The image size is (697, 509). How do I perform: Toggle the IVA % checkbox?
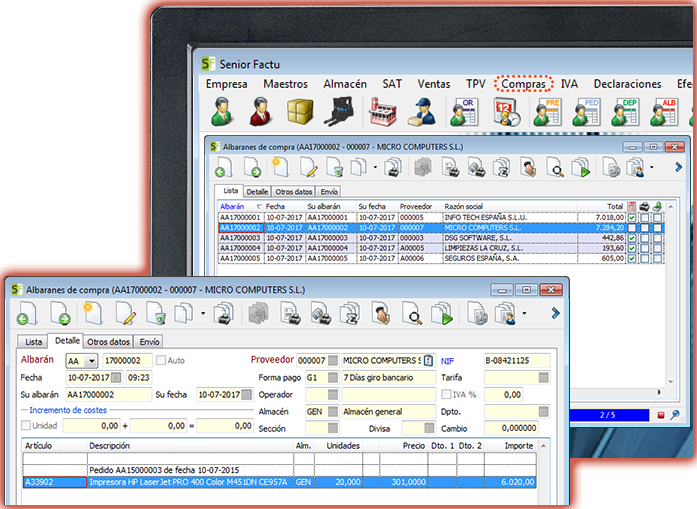pos(446,394)
